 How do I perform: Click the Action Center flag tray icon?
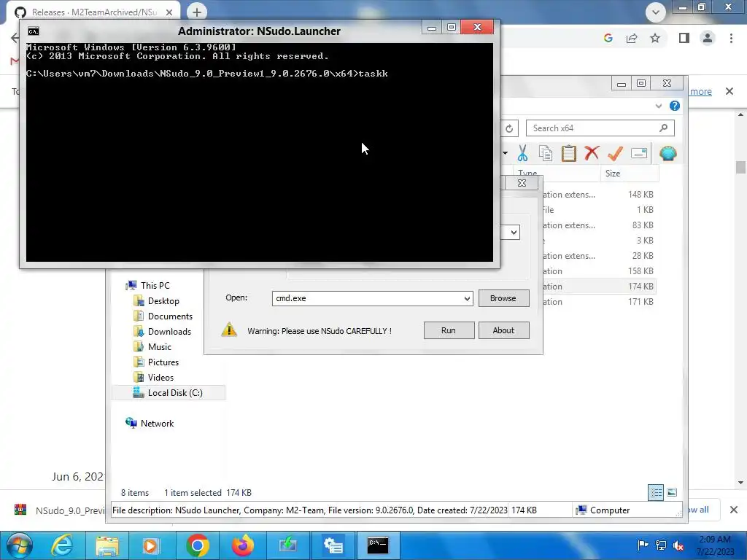(x=643, y=545)
